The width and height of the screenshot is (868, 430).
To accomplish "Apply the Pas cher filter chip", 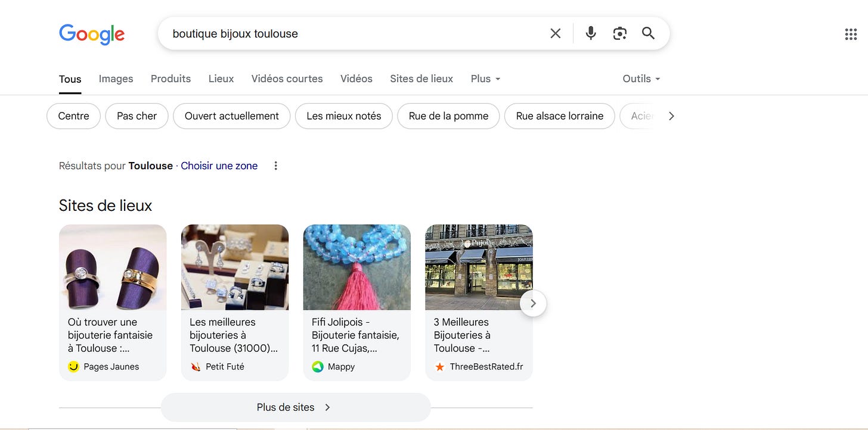I will (137, 116).
